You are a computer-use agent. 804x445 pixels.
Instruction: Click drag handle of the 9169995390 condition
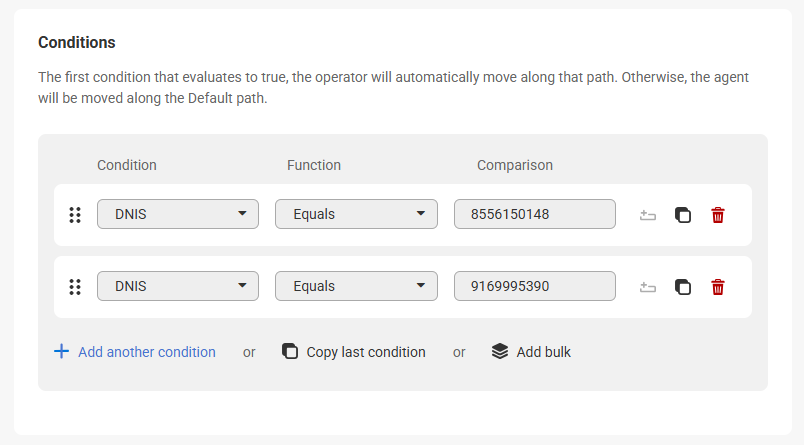(74, 287)
